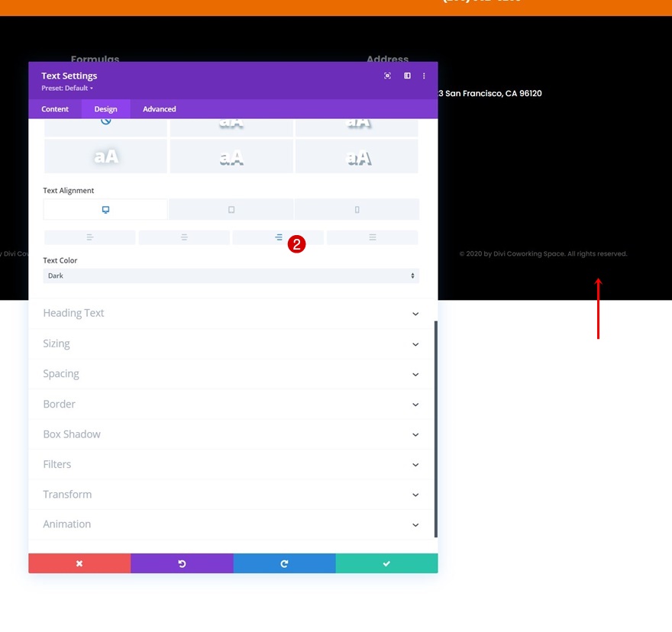Screen dimensions: 672x632
Task: Expand the Animation section
Action: tap(231, 524)
